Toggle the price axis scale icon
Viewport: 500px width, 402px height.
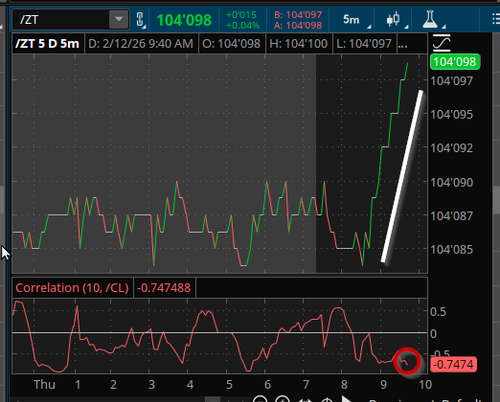(442, 43)
